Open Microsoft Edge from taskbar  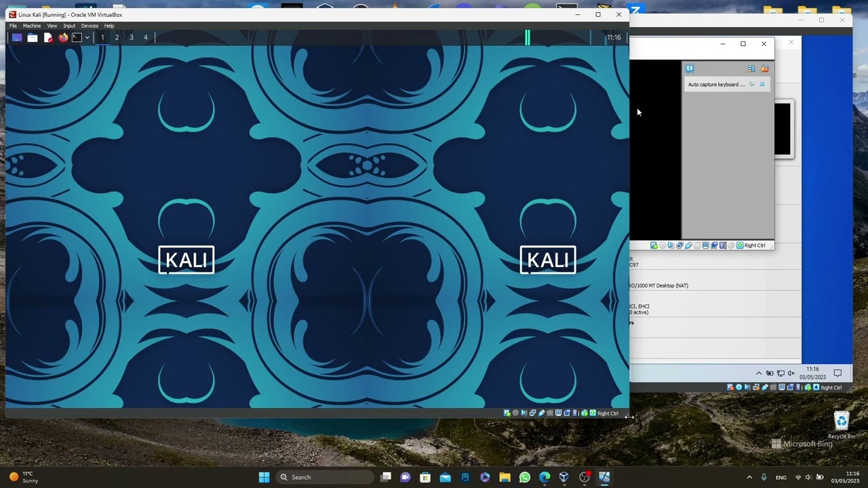point(544,477)
